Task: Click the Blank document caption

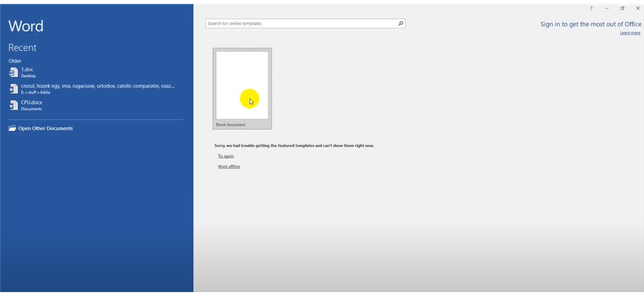Action: [231, 124]
